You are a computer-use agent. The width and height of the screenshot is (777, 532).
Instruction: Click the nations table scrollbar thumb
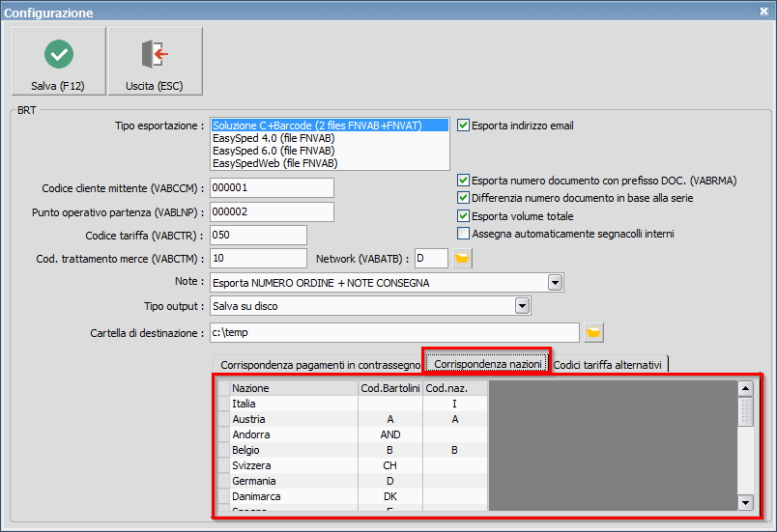click(745, 411)
